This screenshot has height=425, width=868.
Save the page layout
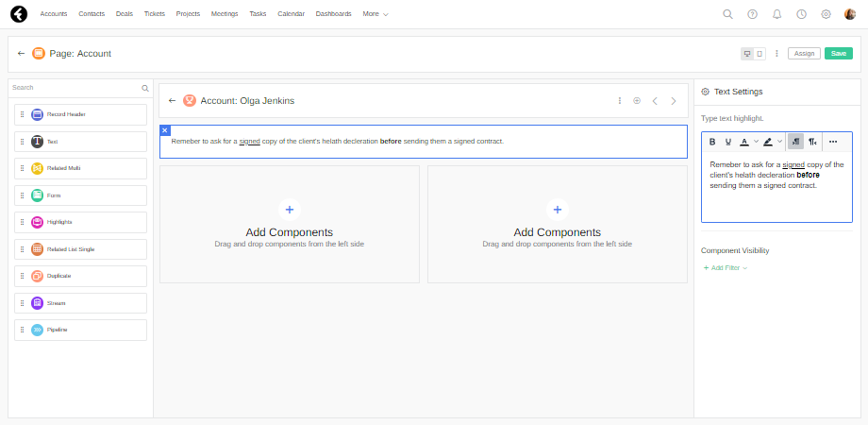838,54
